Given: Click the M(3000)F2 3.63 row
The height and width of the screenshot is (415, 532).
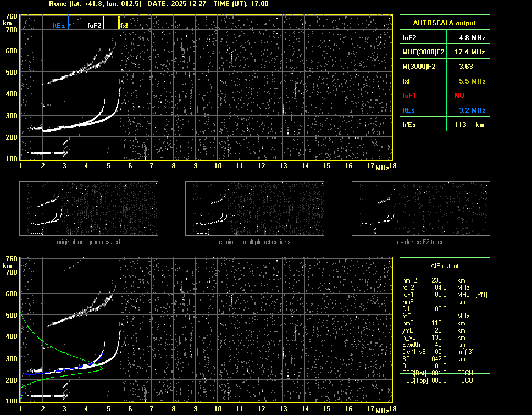Looking at the screenshot, I should click(x=444, y=67).
